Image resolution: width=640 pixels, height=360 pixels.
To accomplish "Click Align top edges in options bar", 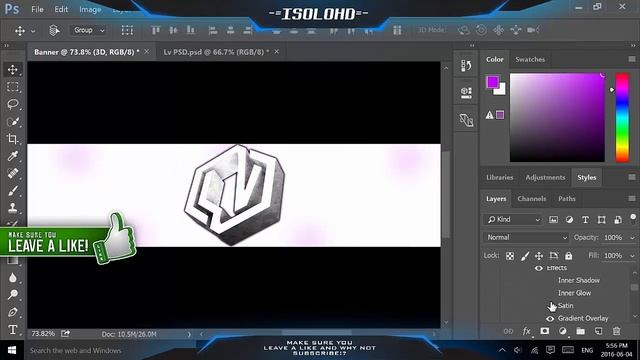I will 156,30.
